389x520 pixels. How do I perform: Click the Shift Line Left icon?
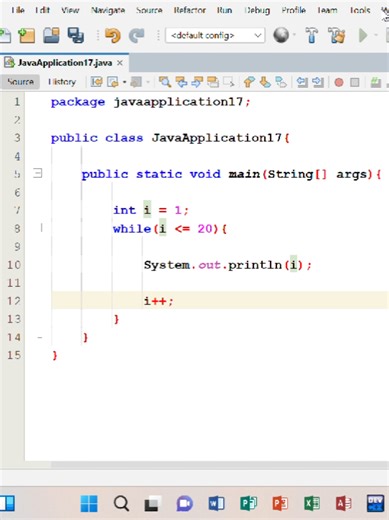pyautogui.click(x=302, y=82)
